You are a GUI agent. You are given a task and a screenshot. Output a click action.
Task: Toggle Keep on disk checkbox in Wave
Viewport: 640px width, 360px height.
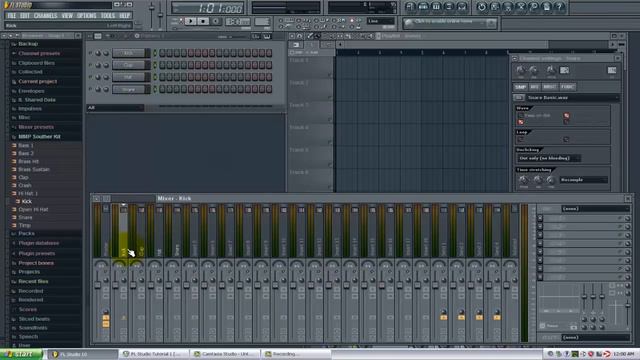pos(521,116)
